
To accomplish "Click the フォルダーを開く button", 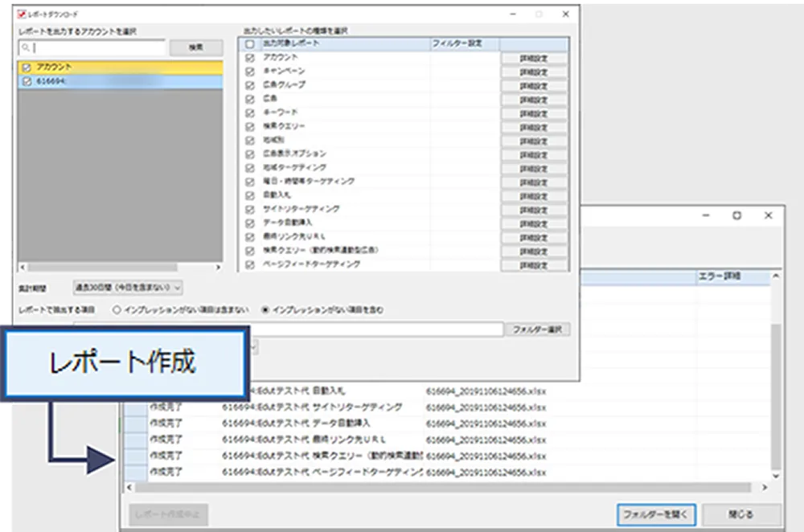I will pyautogui.click(x=657, y=514).
